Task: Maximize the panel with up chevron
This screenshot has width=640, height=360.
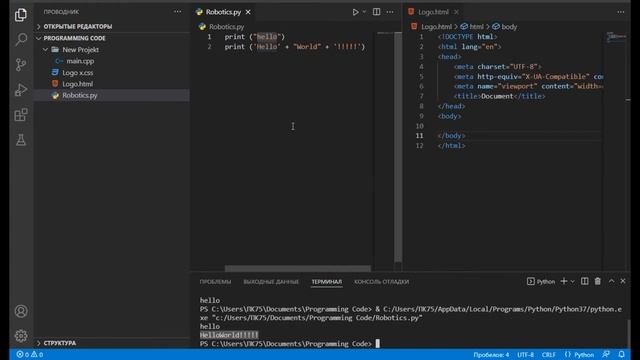Action: (611, 281)
